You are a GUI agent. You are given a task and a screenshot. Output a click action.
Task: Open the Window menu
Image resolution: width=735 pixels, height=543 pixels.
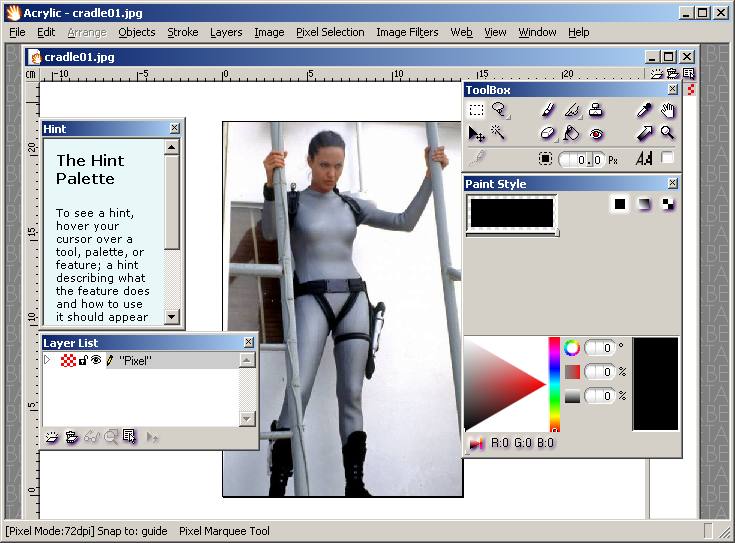pos(537,32)
